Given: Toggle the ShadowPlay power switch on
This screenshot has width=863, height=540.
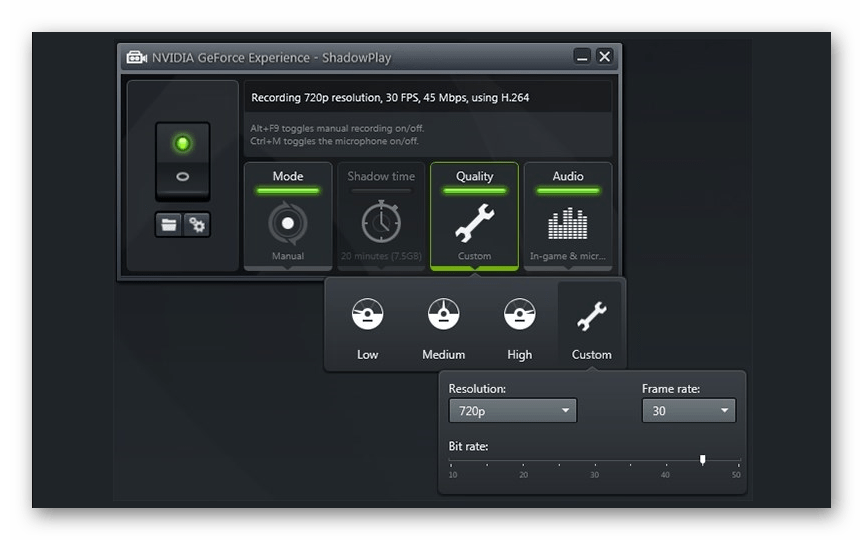Looking at the screenshot, I should pos(182,143).
